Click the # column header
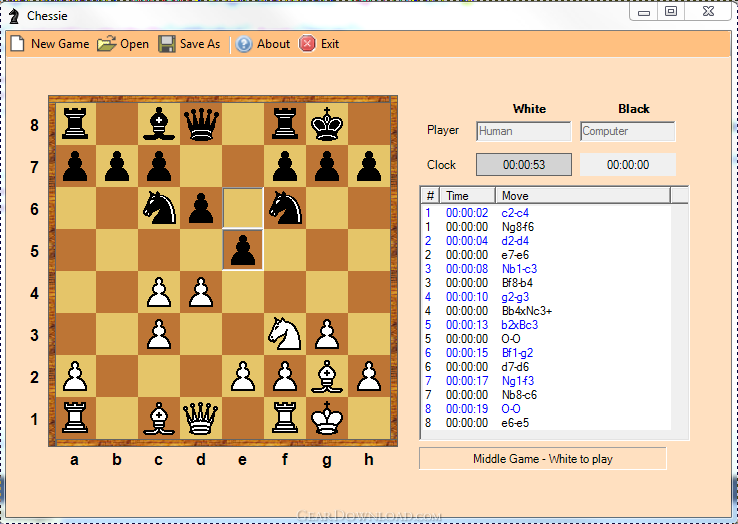 pyautogui.click(x=430, y=195)
